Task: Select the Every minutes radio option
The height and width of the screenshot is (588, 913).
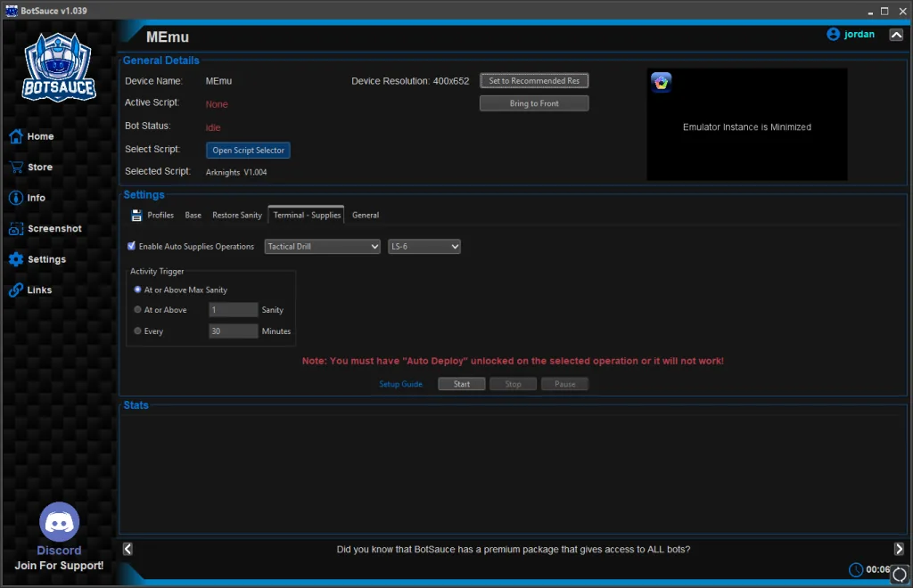Action: tap(137, 331)
